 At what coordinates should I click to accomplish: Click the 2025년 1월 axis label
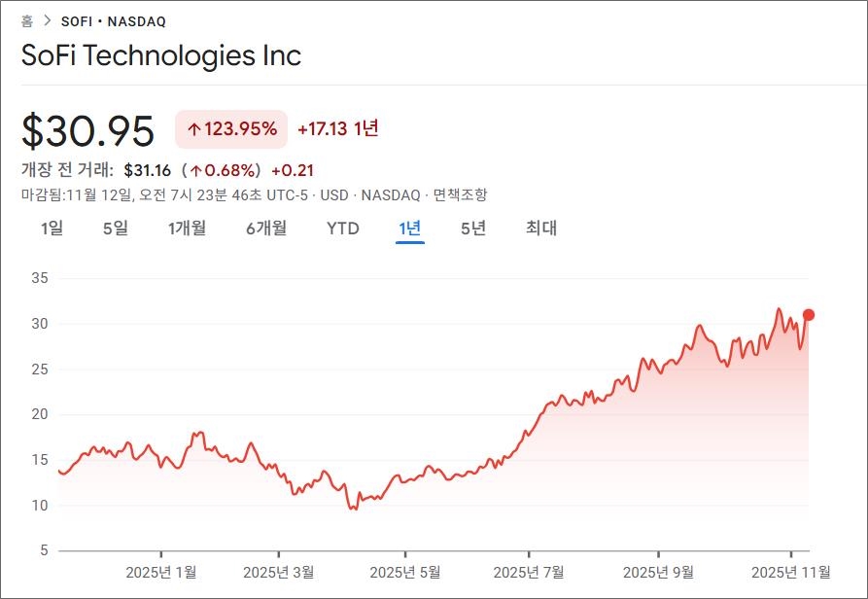tap(161, 572)
